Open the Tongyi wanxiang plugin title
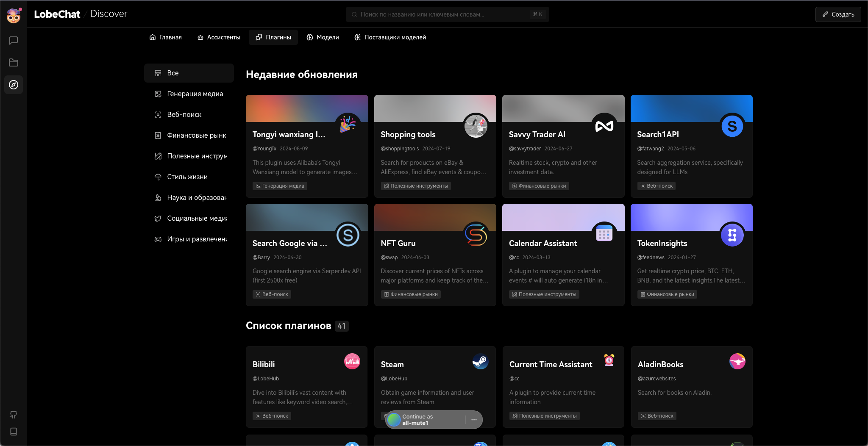868x446 pixels. (289, 134)
